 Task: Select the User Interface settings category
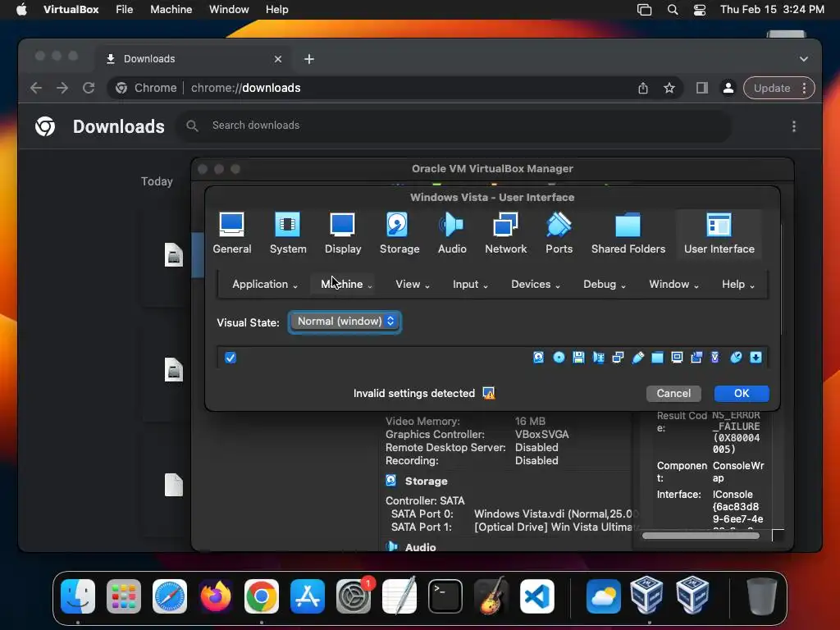[x=719, y=234]
